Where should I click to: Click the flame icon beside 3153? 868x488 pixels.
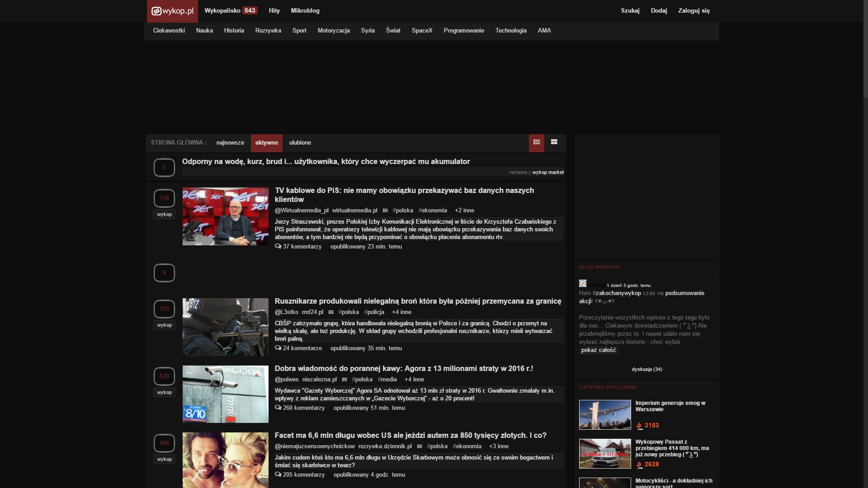tap(639, 426)
